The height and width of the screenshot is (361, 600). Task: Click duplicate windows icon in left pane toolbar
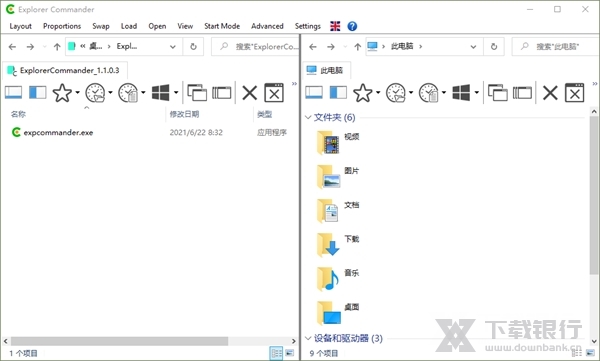tap(197, 93)
